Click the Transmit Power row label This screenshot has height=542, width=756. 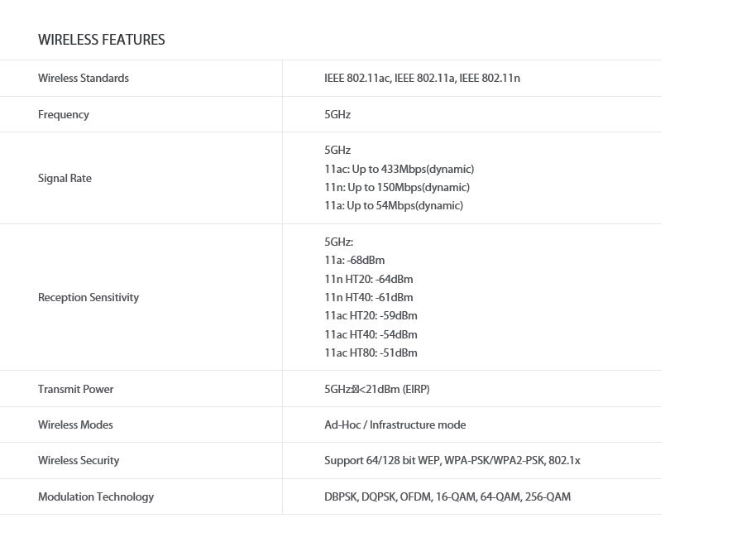(76, 390)
